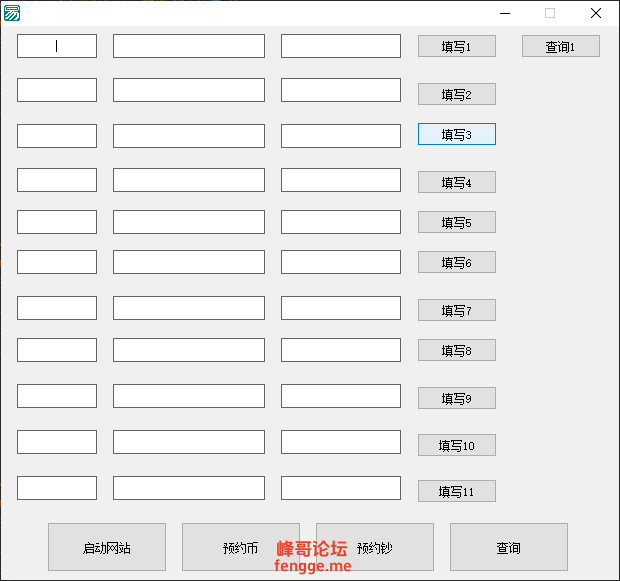Click the large 查询 button at bottom
The width and height of the screenshot is (620, 581).
(x=509, y=547)
